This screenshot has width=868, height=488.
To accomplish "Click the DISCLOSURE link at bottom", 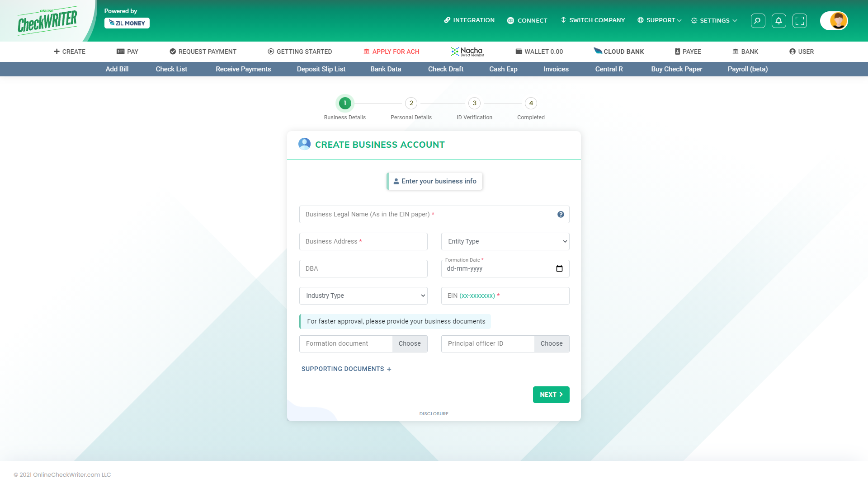I will (x=434, y=413).
